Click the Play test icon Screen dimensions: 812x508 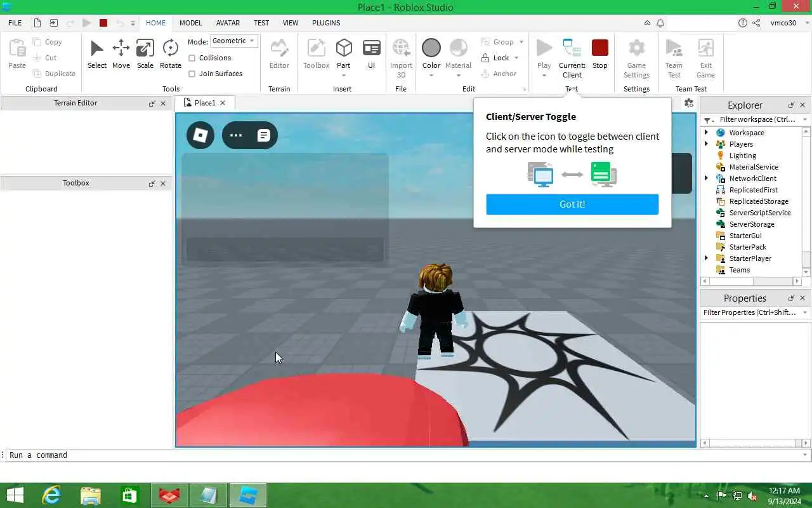point(544,48)
